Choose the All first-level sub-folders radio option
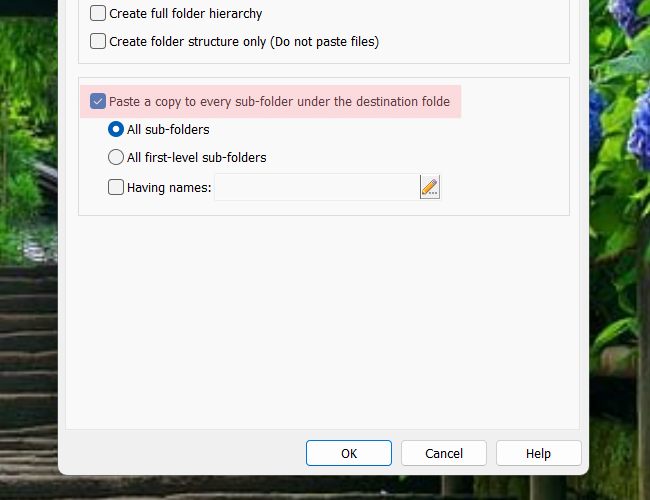Image resolution: width=650 pixels, height=500 pixels. pyautogui.click(x=116, y=157)
